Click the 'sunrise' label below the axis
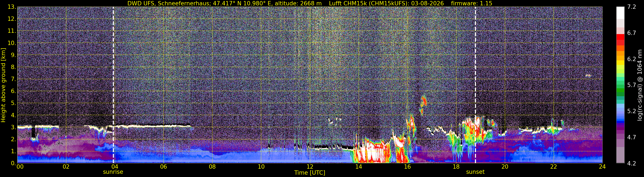This screenshot has width=644, height=177. pyautogui.click(x=113, y=172)
